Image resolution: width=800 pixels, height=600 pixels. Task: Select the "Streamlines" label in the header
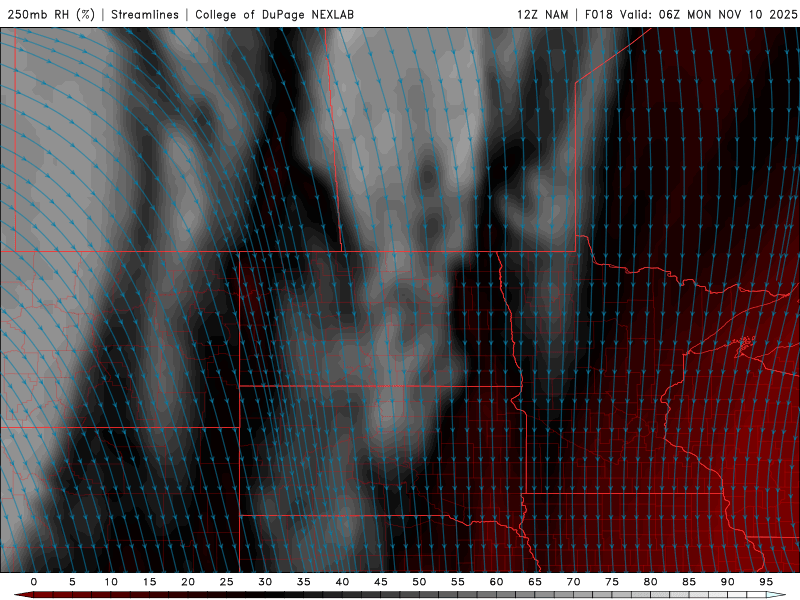coord(145,14)
